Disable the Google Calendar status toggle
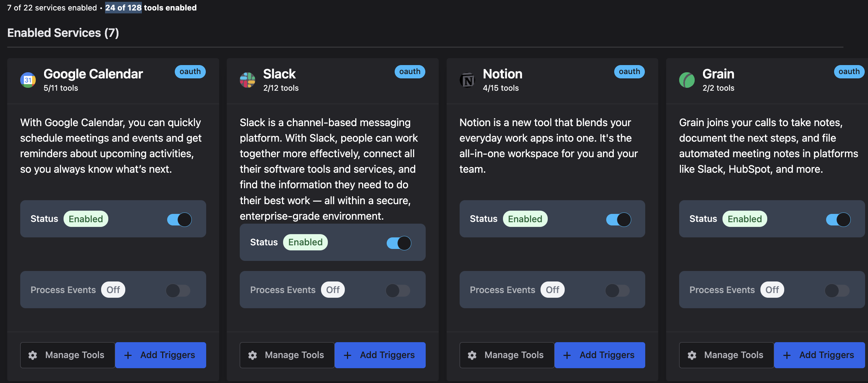 179,219
